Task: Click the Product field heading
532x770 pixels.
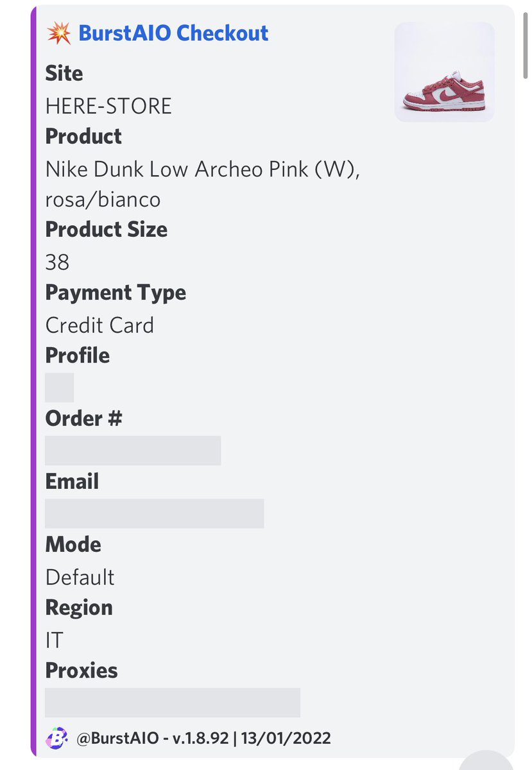Action: (x=83, y=137)
